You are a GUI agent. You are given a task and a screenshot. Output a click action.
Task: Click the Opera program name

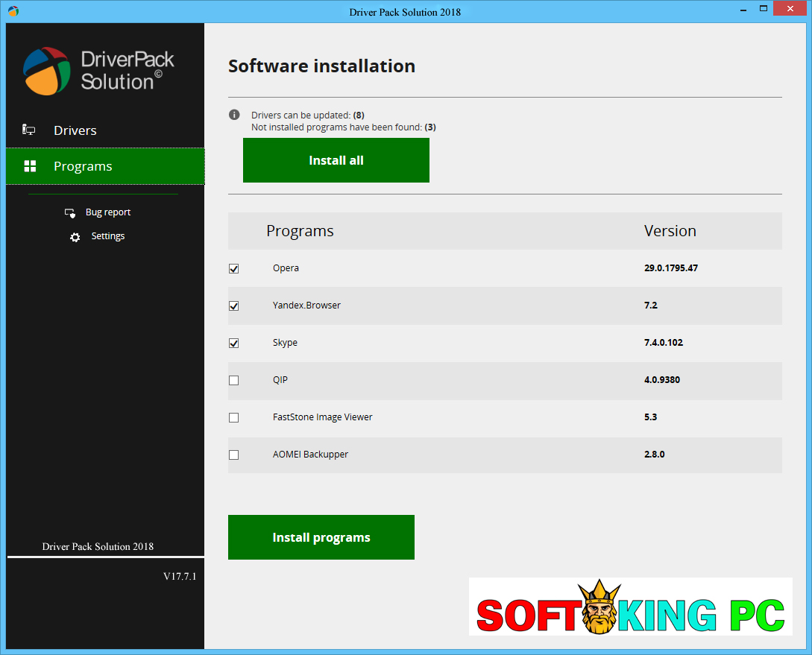point(286,268)
